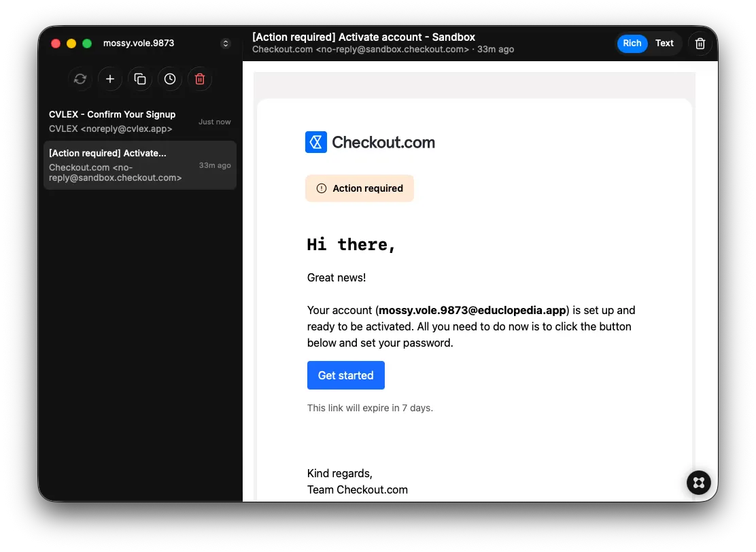The image size is (756, 552).
Task: Switch to Rich view
Action: 632,44
